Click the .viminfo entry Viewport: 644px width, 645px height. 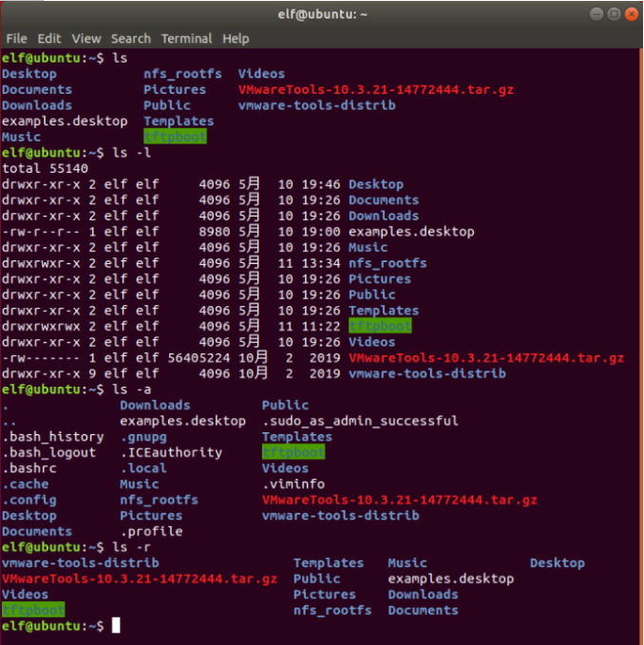pos(294,484)
